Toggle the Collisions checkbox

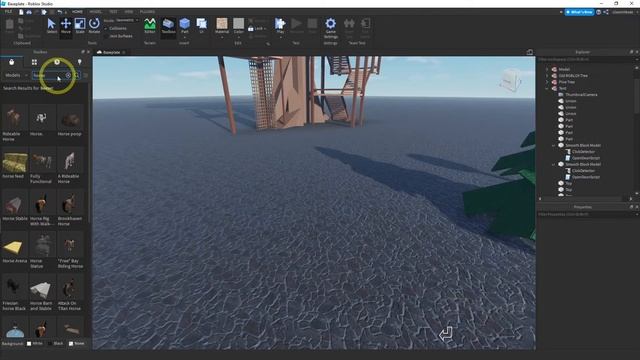pyautogui.click(x=106, y=29)
